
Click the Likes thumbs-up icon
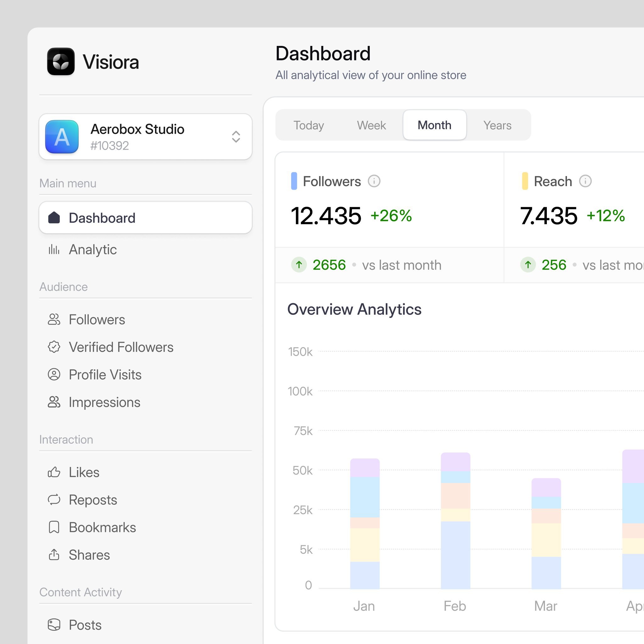[x=54, y=472]
